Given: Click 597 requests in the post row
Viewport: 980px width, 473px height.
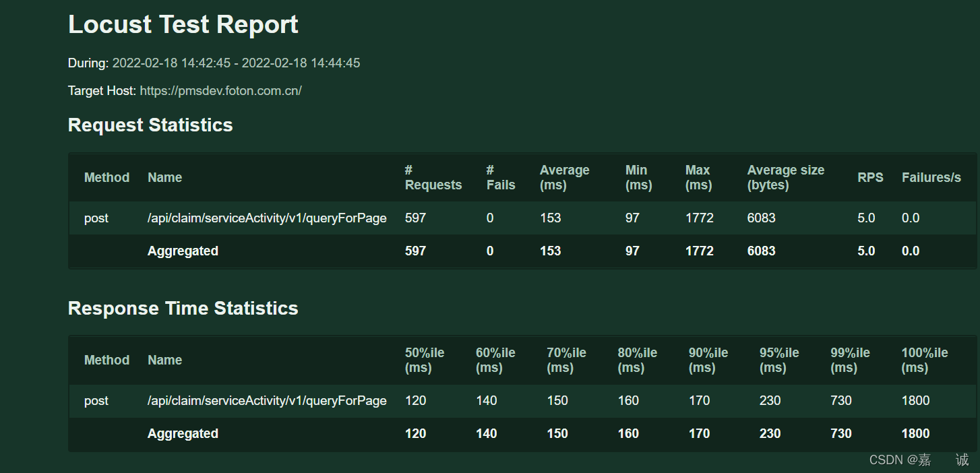Looking at the screenshot, I should 416,218.
